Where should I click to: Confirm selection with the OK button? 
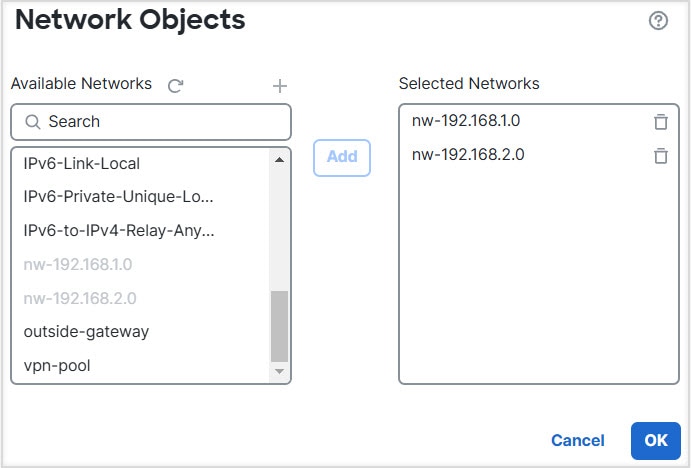655,440
